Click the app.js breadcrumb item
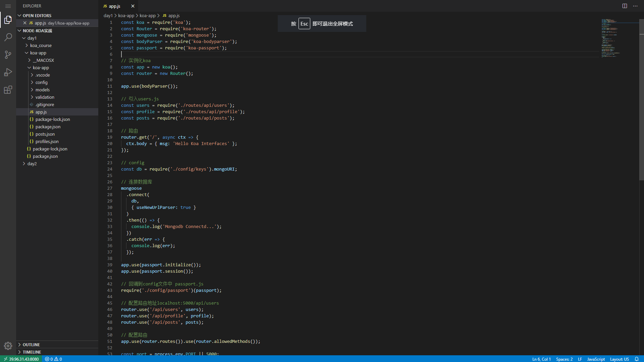The height and width of the screenshot is (362, 644). pos(171,15)
